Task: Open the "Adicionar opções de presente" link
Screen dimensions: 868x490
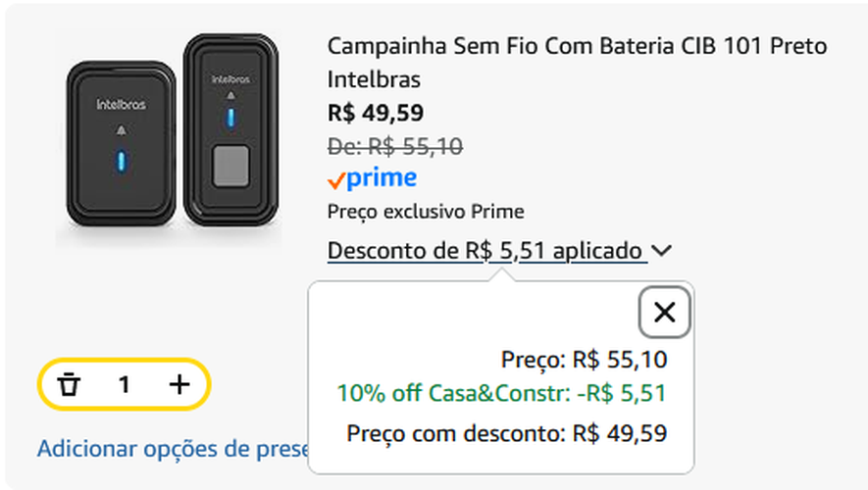Action: coord(173,449)
